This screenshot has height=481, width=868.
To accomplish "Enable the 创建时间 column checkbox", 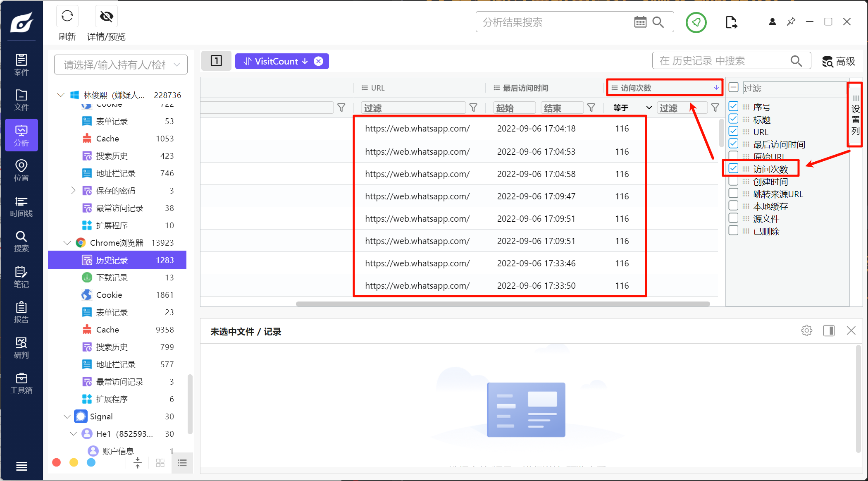I will click(x=733, y=181).
